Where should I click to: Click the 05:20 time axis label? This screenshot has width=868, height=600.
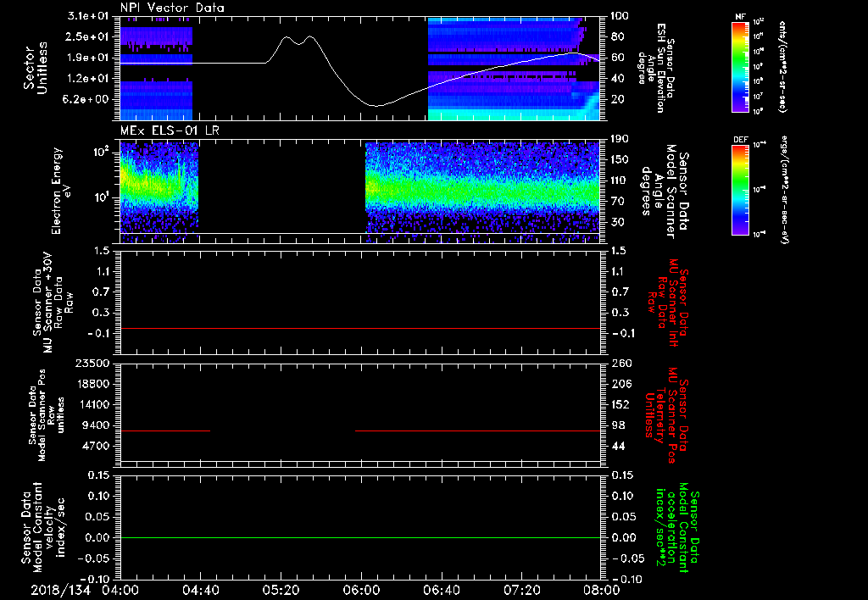281,590
